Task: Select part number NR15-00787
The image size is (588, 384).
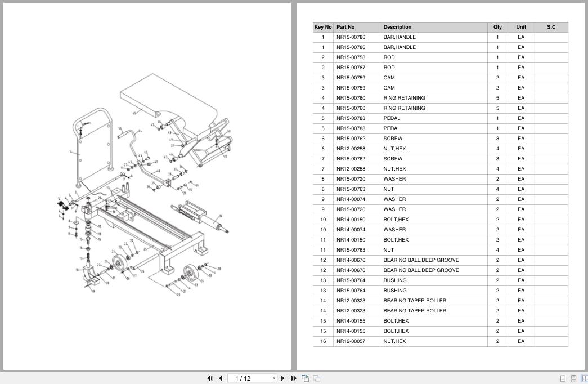Action: [351, 68]
